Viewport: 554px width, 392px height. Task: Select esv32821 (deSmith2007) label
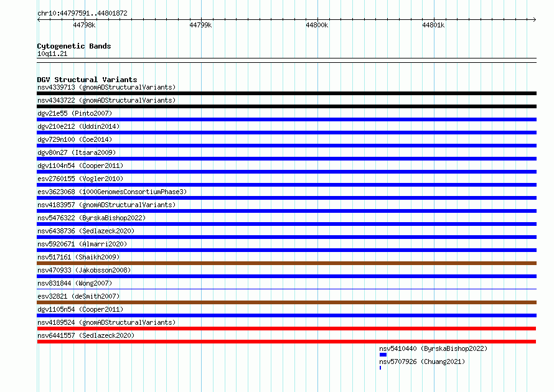click(78, 296)
